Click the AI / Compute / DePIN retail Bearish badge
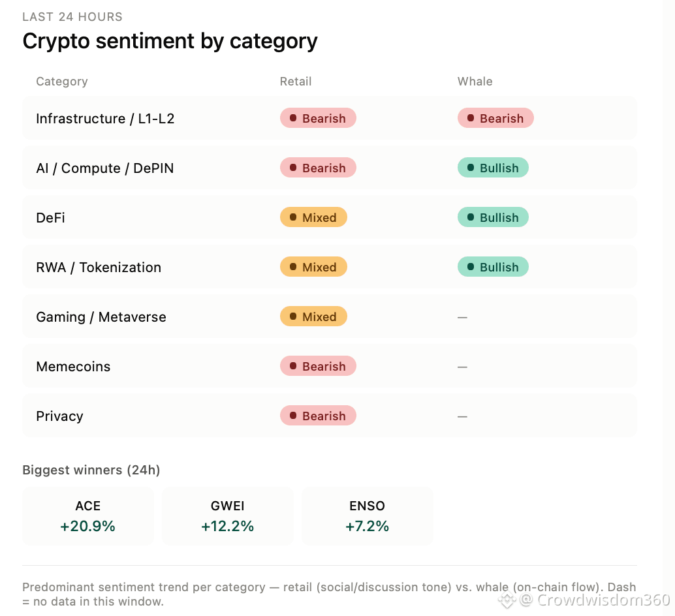The image size is (675, 616). click(x=318, y=168)
